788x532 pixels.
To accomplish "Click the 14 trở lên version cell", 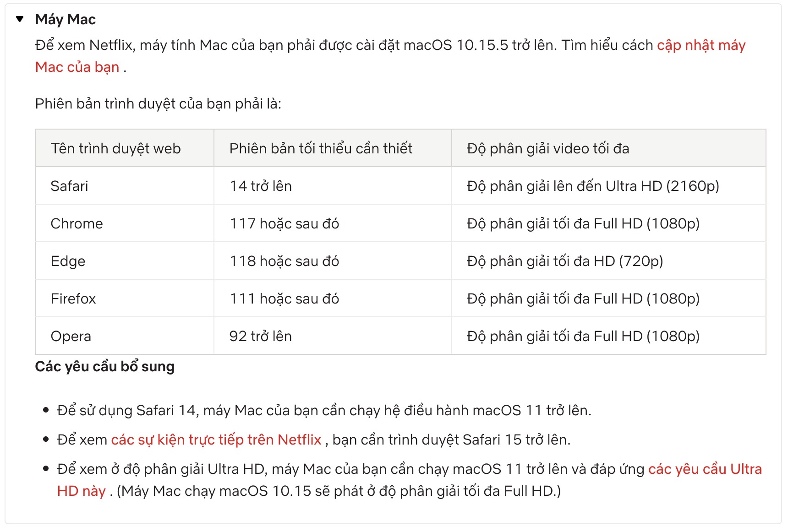I will click(x=333, y=186).
